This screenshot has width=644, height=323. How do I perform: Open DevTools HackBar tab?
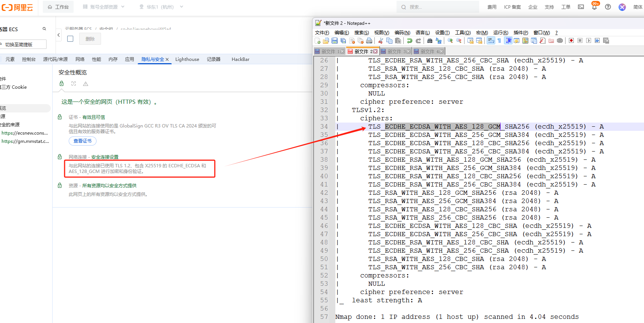click(x=240, y=59)
